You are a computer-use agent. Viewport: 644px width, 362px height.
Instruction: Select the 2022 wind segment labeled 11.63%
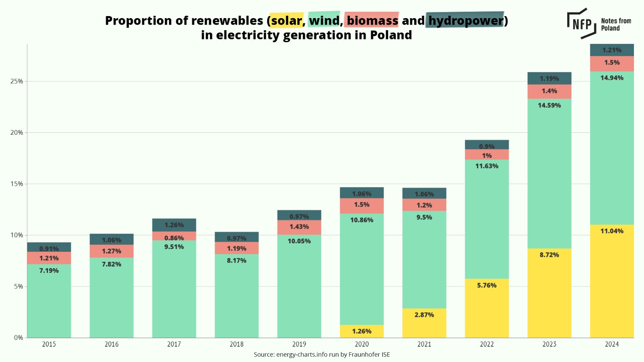click(487, 219)
